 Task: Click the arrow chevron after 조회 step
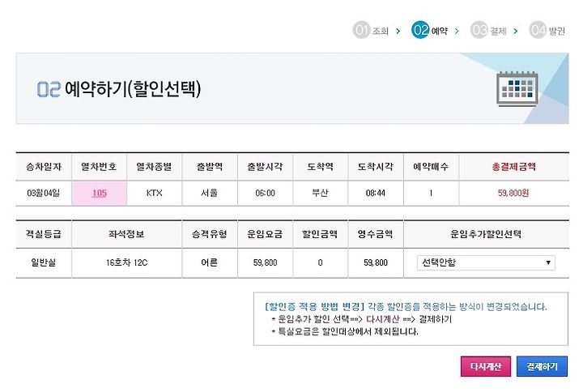[x=398, y=32]
